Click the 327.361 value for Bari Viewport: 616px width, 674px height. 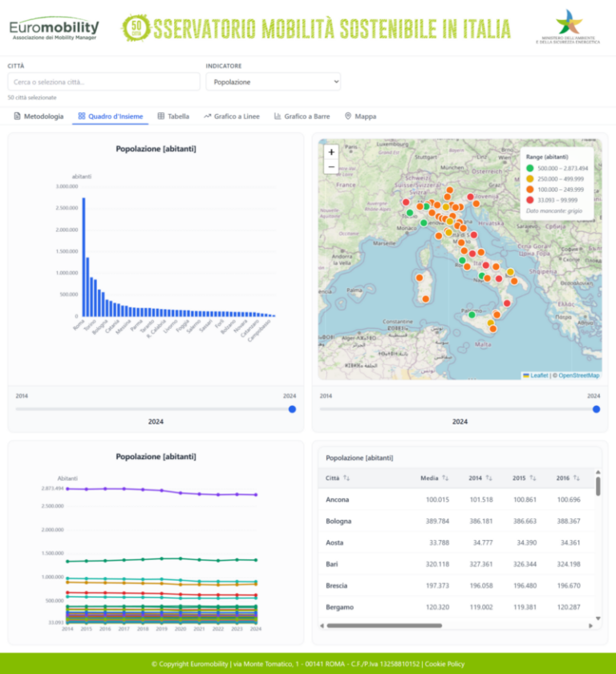[481, 564]
